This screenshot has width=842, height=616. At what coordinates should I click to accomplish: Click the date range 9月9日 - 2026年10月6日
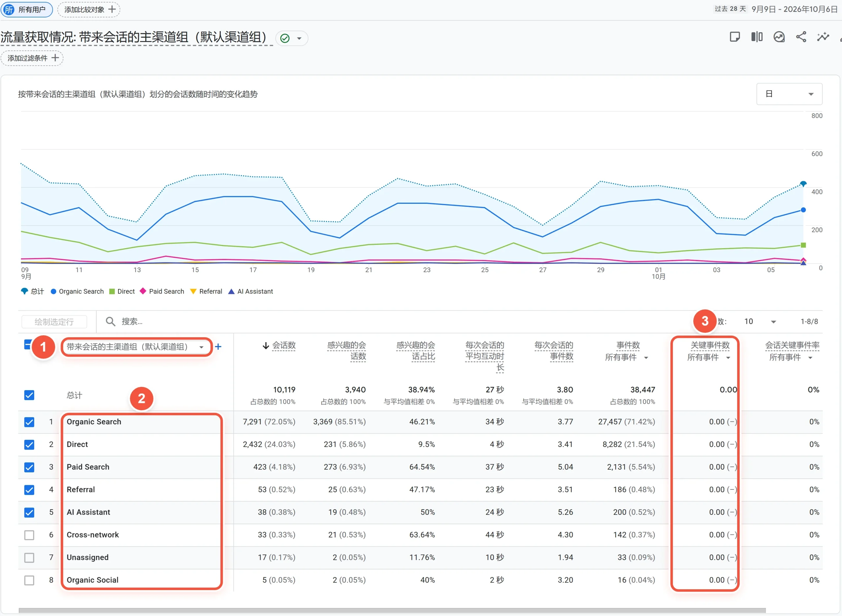click(795, 9)
